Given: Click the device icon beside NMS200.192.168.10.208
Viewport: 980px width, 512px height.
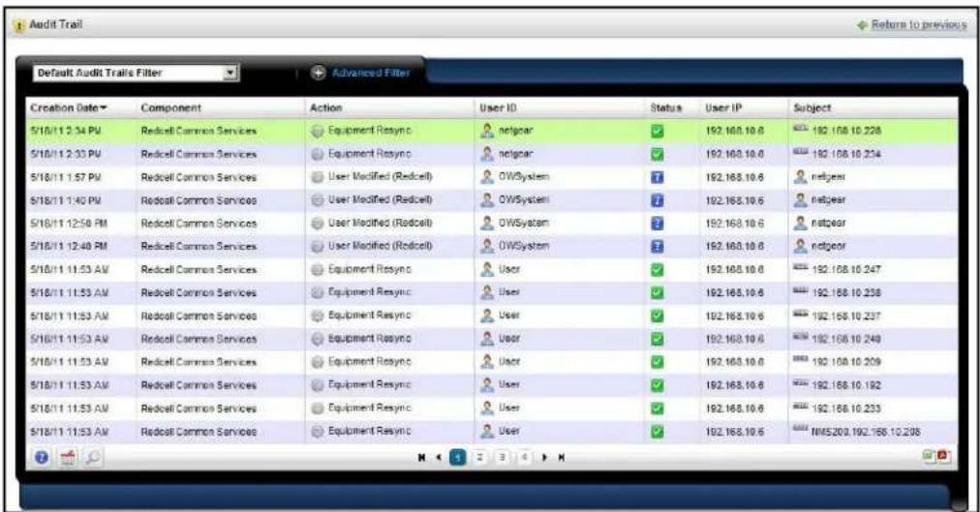Looking at the screenshot, I should pyautogui.click(x=801, y=429).
